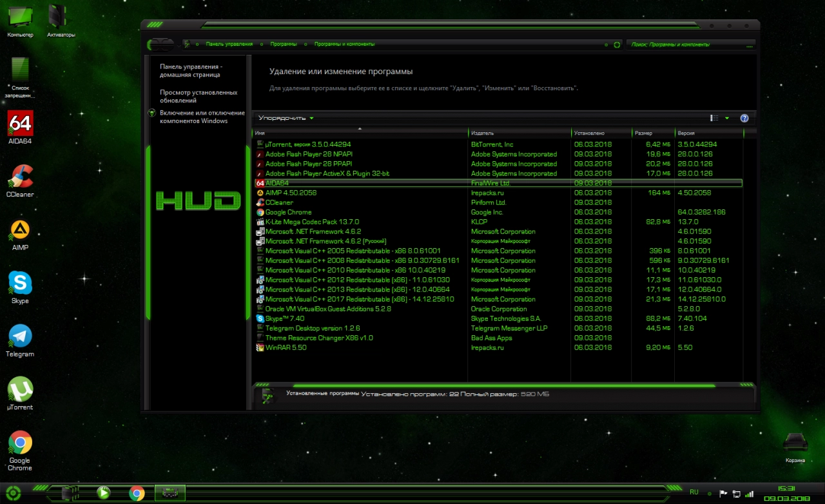Launch CCleaner from the desktop
825x504 pixels.
tap(20, 181)
